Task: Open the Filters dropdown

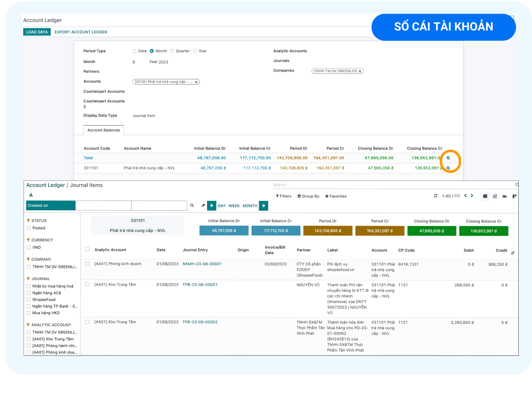Action: pos(283,196)
